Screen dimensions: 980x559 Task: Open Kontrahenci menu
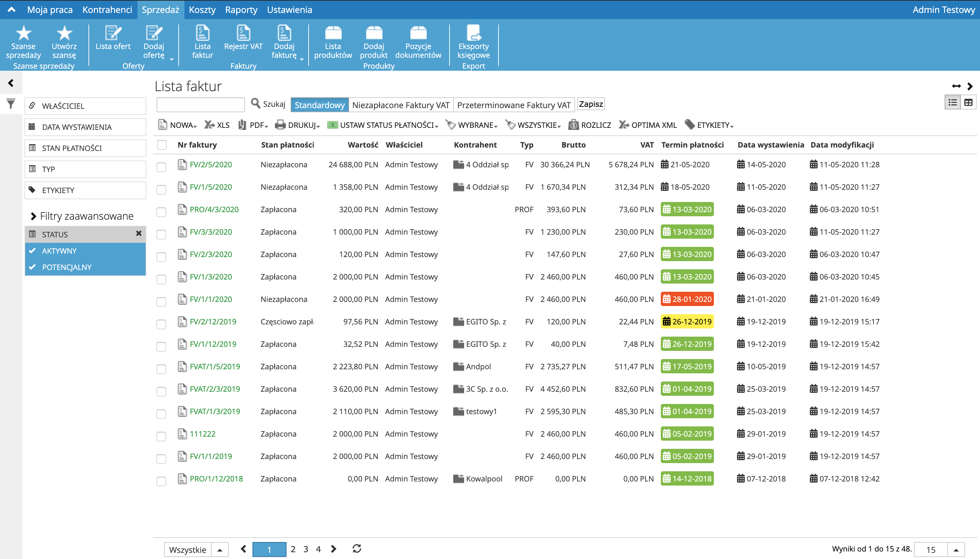pyautogui.click(x=107, y=10)
